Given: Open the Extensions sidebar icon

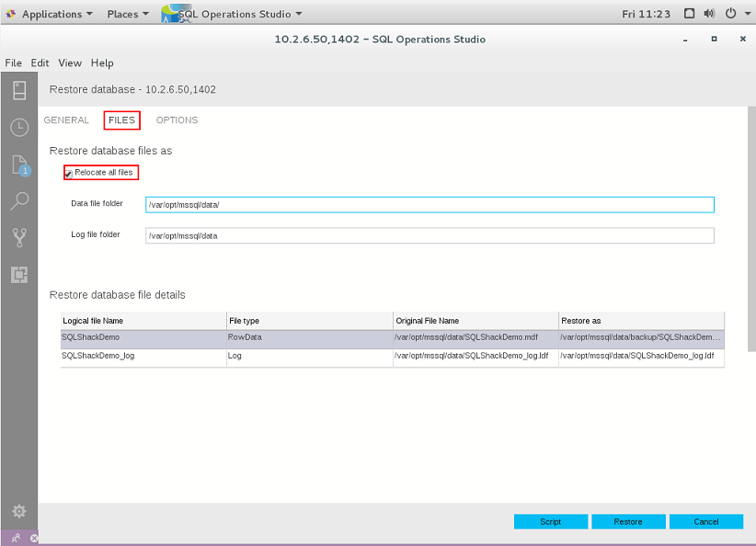Looking at the screenshot, I should [x=19, y=275].
